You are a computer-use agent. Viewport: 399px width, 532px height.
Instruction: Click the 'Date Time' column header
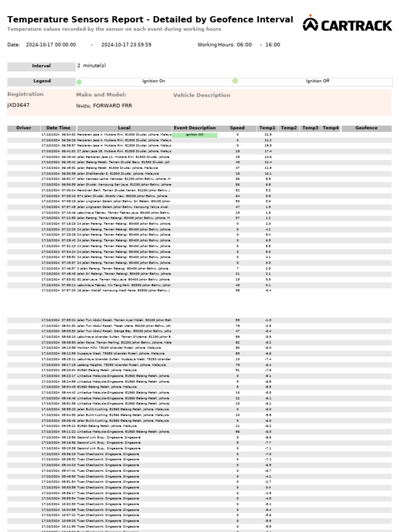point(58,128)
